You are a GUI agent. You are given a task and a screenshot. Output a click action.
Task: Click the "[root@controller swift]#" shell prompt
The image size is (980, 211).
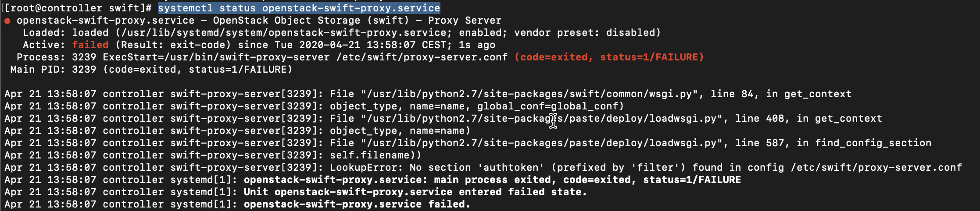tap(78, 8)
